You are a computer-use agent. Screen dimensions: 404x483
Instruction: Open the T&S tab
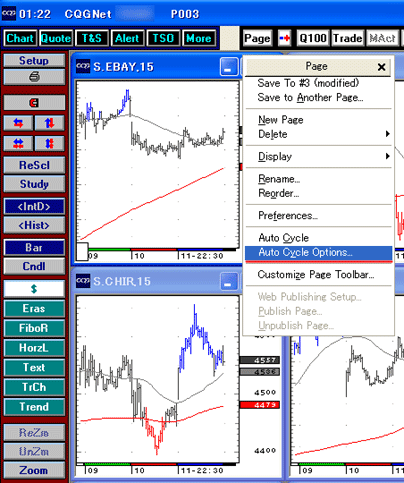pos(92,38)
